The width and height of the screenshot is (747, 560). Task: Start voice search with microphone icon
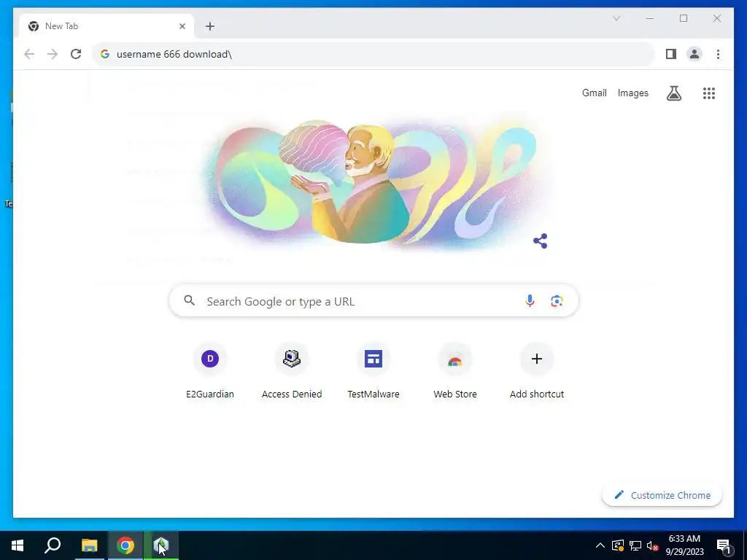point(530,301)
